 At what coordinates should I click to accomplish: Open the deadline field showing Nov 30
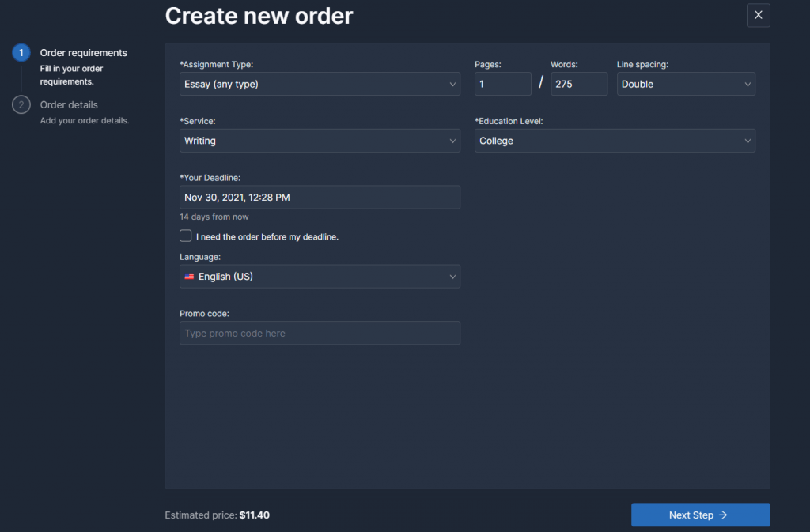320,197
